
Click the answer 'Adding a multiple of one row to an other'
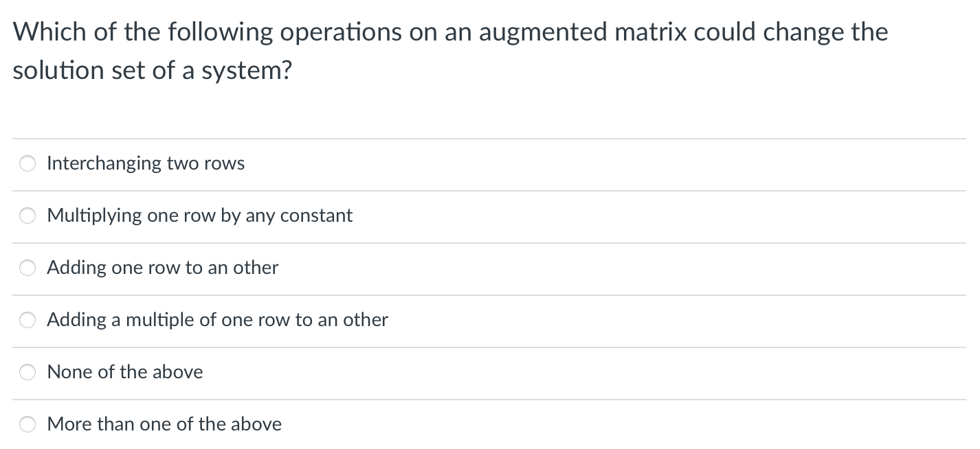[217, 320]
